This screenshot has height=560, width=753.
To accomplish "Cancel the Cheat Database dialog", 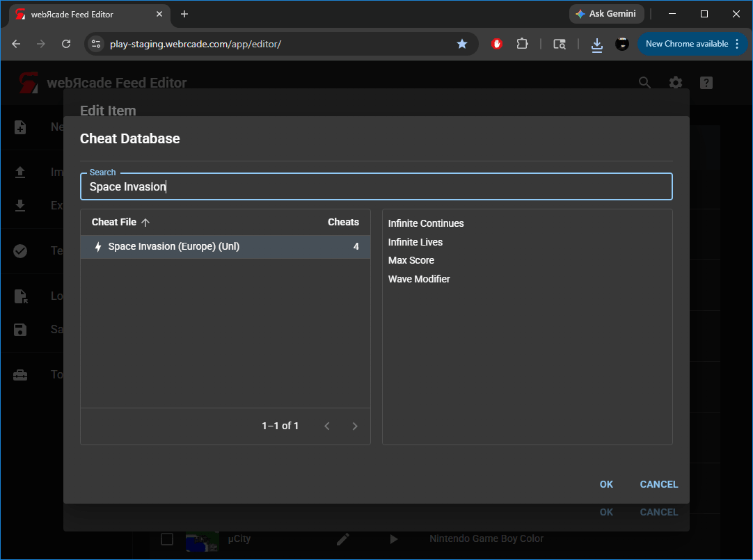I will pos(658,484).
